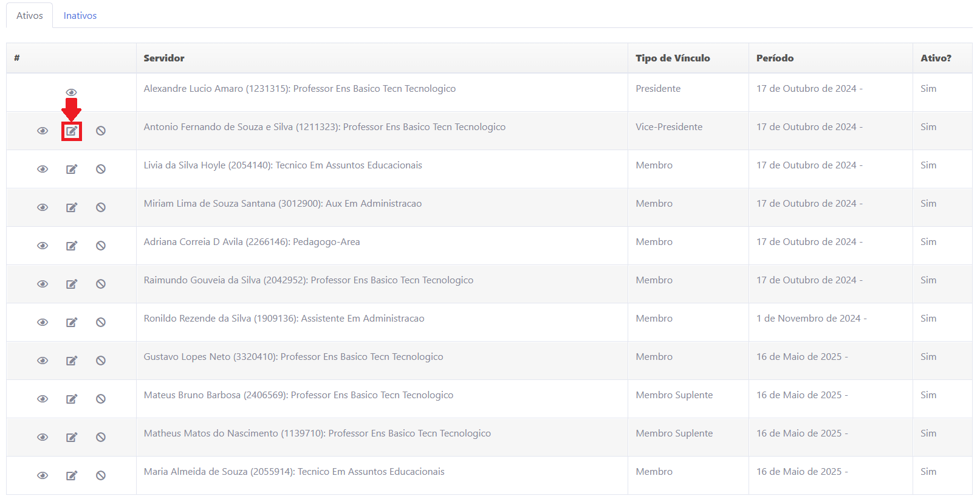Select the Ativos tab
The image size is (980, 504).
30,16
